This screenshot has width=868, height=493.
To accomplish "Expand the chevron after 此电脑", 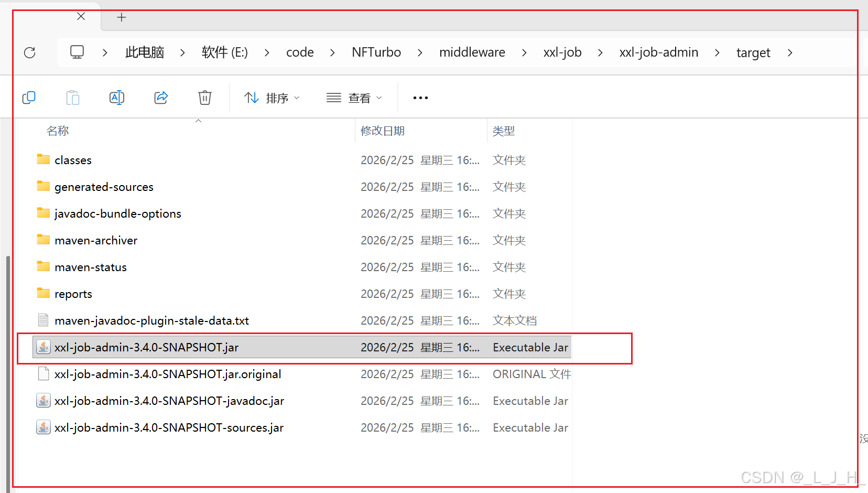I will (182, 52).
